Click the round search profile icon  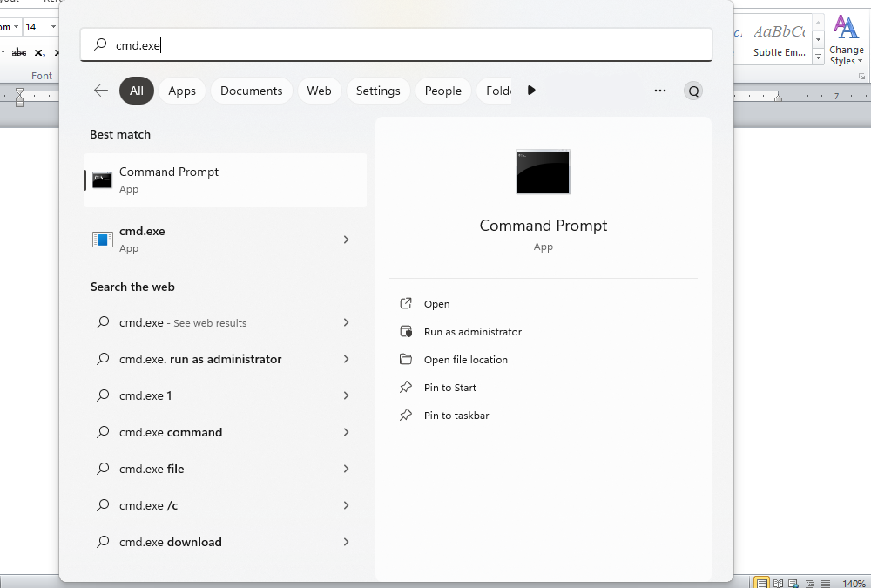[x=693, y=91]
